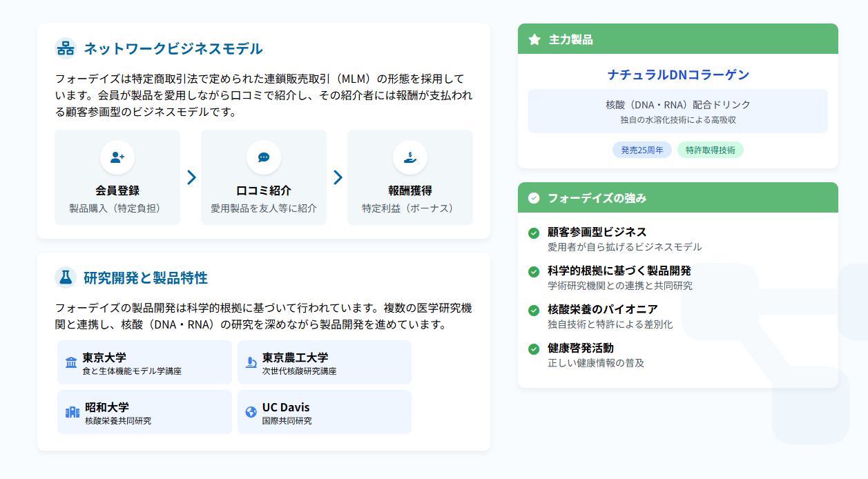Click the globe icon next to UC Davis
This screenshot has height=479, width=868.
(251, 412)
